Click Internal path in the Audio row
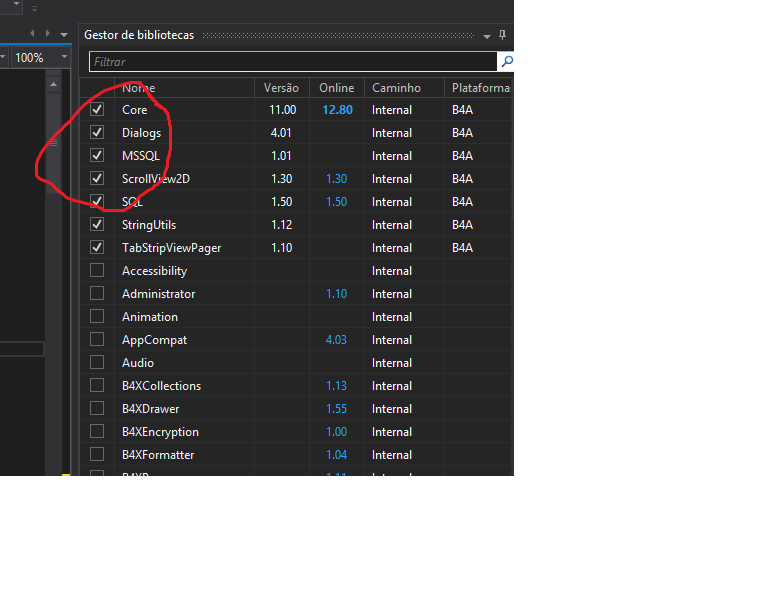This screenshot has width=773, height=614. pos(392,363)
